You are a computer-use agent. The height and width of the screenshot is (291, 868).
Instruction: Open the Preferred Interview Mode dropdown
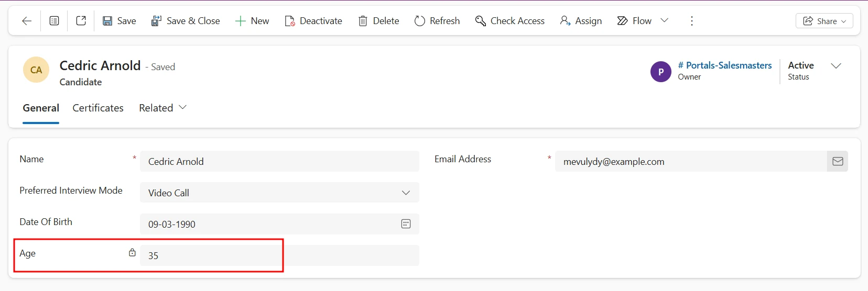279,193
